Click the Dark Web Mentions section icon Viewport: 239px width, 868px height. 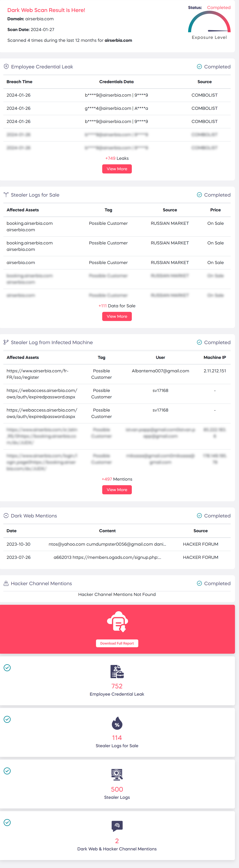coord(6,516)
